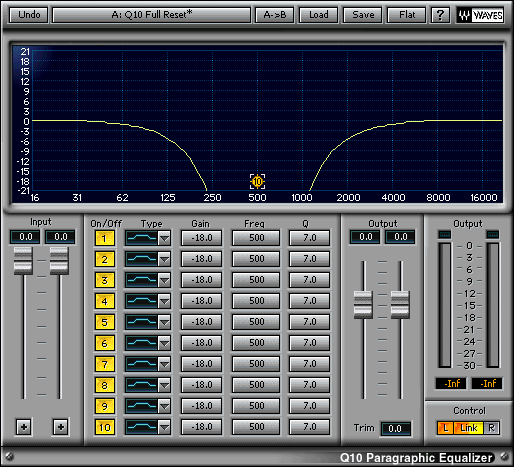Click band 6 bell filter shape icon

click(x=142, y=343)
